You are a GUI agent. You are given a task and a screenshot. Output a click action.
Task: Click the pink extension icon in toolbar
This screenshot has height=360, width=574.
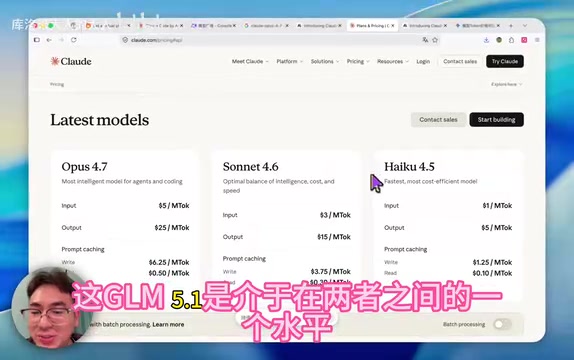524,40
